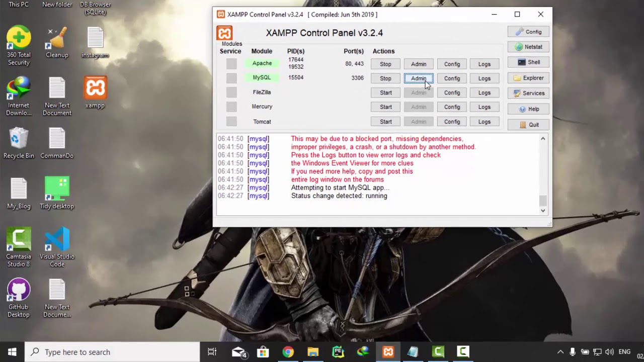Open Mercury Config menu
The height and width of the screenshot is (362, 644).
[452, 107]
